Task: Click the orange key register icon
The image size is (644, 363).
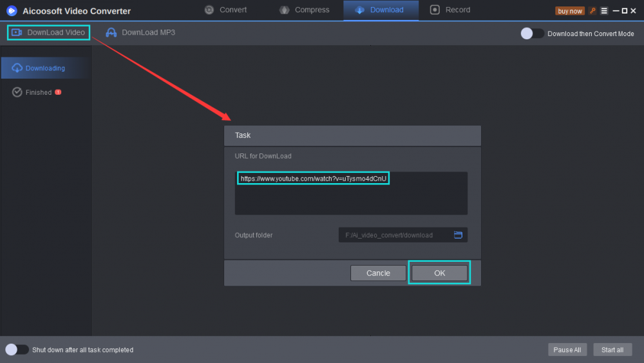Action: pyautogui.click(x=592, y=11)
